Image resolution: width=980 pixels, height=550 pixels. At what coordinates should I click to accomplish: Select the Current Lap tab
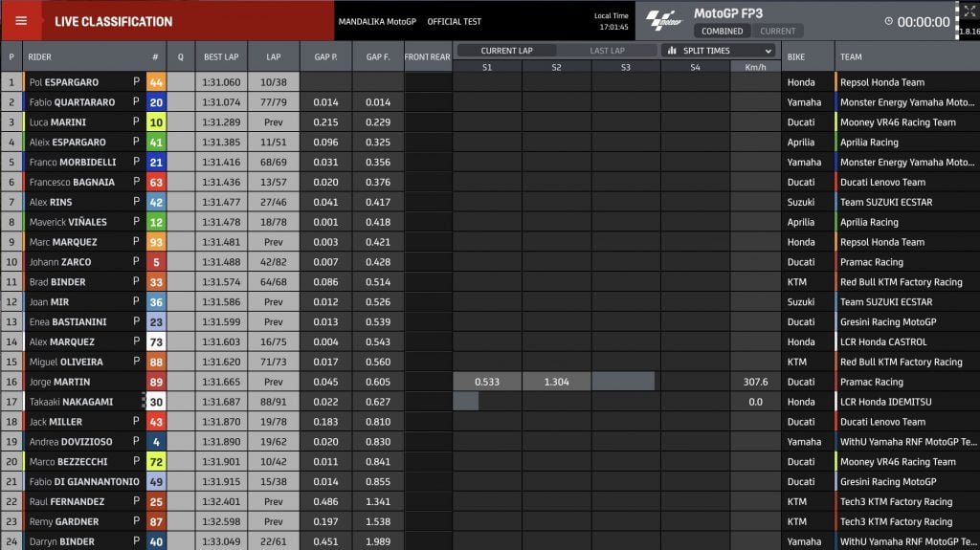point(505,51)
